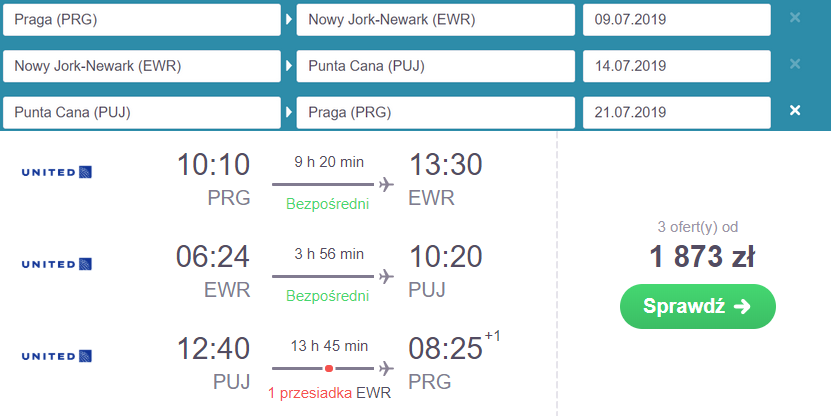The image size is (831, 416).
Task: Click United logo for PRG–EWR flight
Action: pos(56,172)
